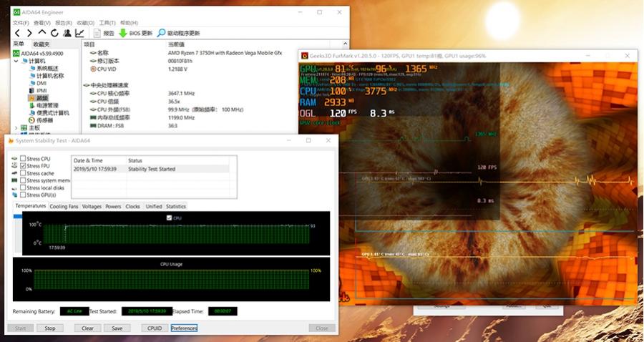This screenshot has height=342, width=644.
Task: Select 电源管理 in the tree
Action: pos(44,105)
